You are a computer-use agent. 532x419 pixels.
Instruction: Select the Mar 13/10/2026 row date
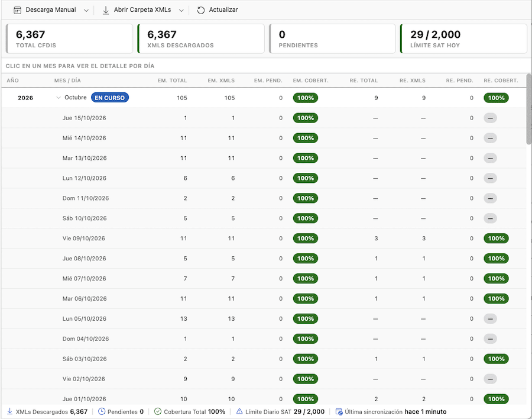pos(85,158)
